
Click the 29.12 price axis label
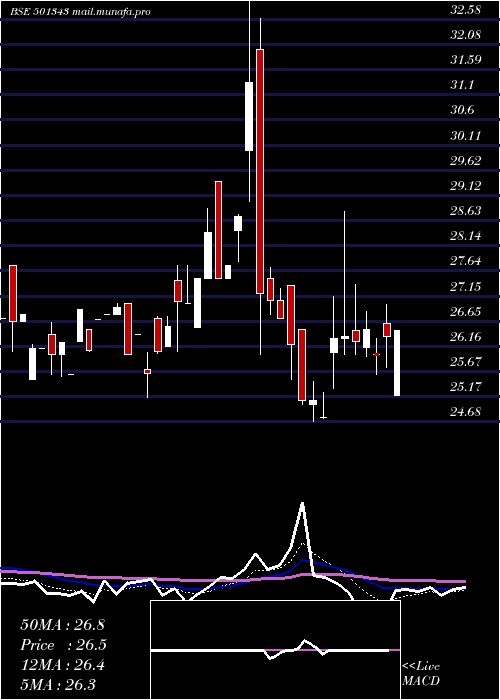466,185
